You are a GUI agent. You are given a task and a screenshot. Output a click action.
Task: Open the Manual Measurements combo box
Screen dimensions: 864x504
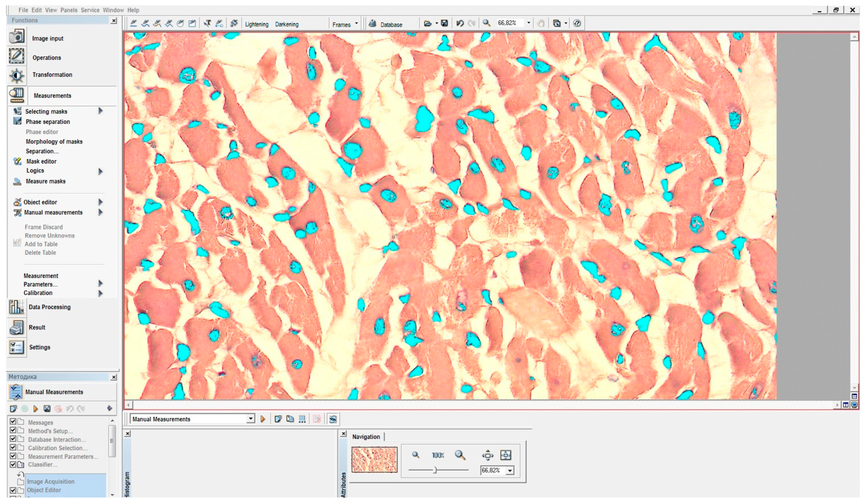(x=251, y=419)
